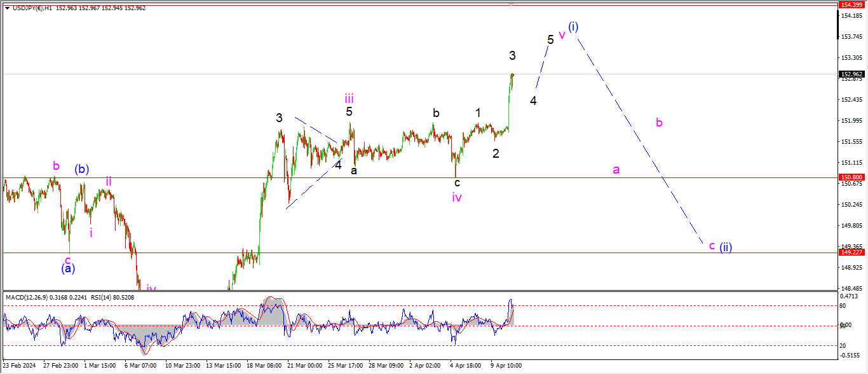
Task: Click the triangle arrow beside USDJPY title
Action: pyautogui.click(x=7, y=8)
